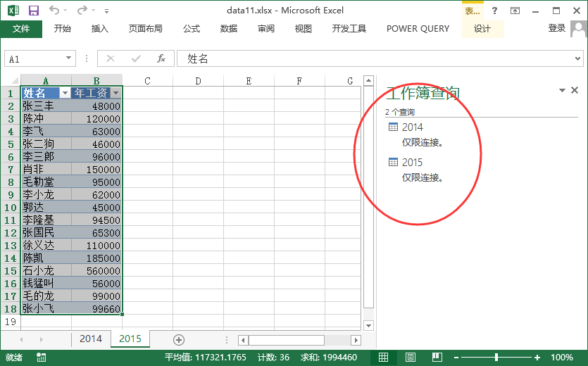Switch to Normal view icon
The height and width of the screenshot is (366, 588).
pos(383,358)
